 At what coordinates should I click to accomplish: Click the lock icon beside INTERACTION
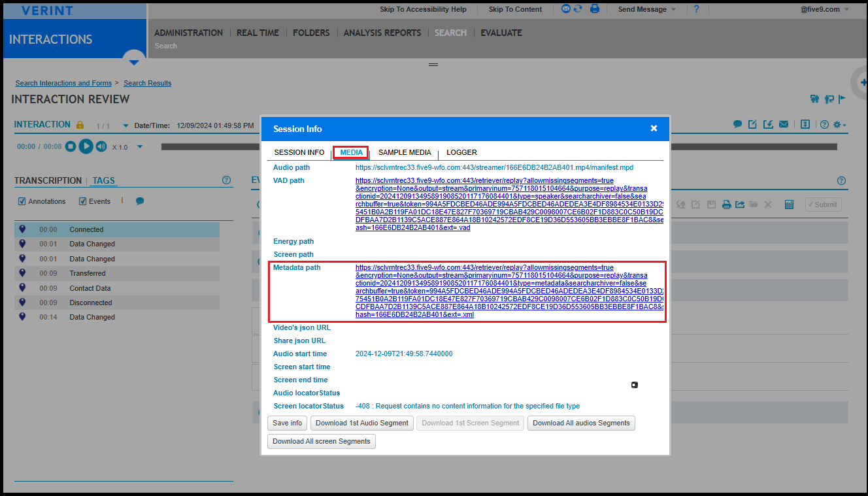click(80, 125)
